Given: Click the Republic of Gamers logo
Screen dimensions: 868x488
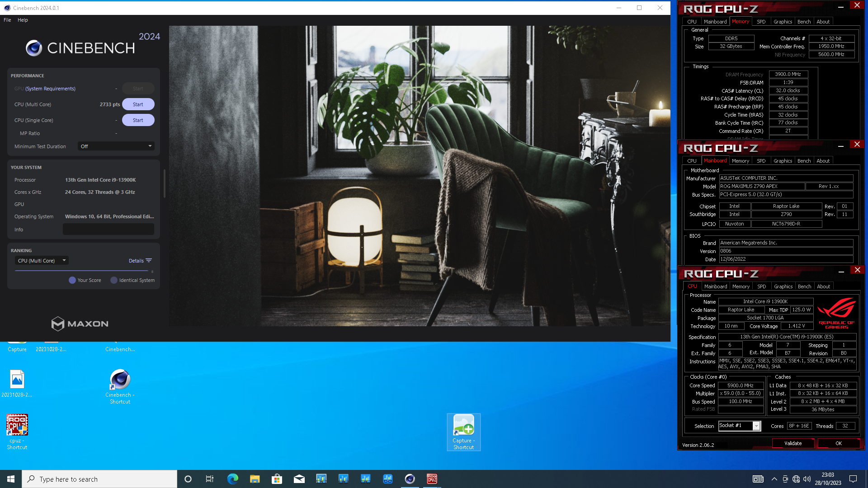Looking at the screenshot, I should [836, 313].
